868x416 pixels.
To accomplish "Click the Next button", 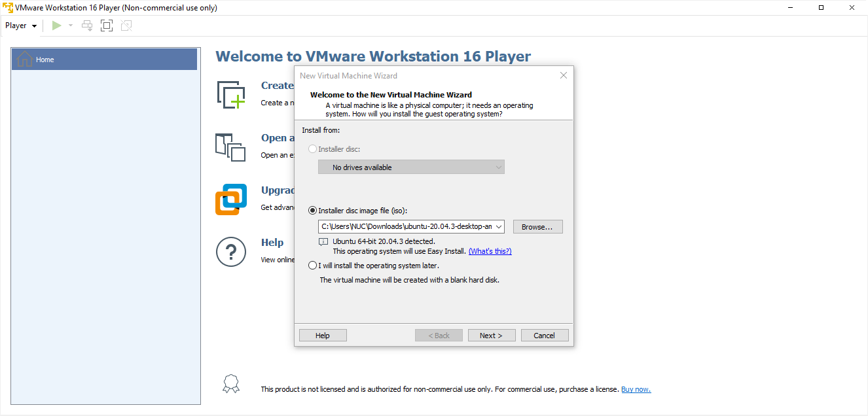I will coord(492,336).
